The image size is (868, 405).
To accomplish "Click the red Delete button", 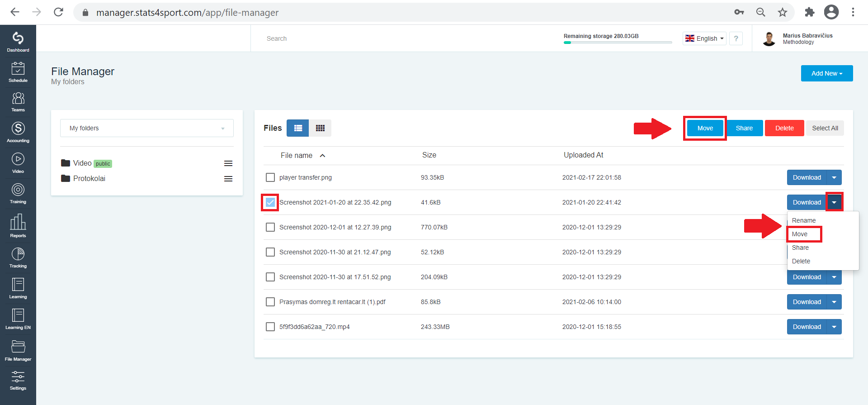I will tap(784, 128).
